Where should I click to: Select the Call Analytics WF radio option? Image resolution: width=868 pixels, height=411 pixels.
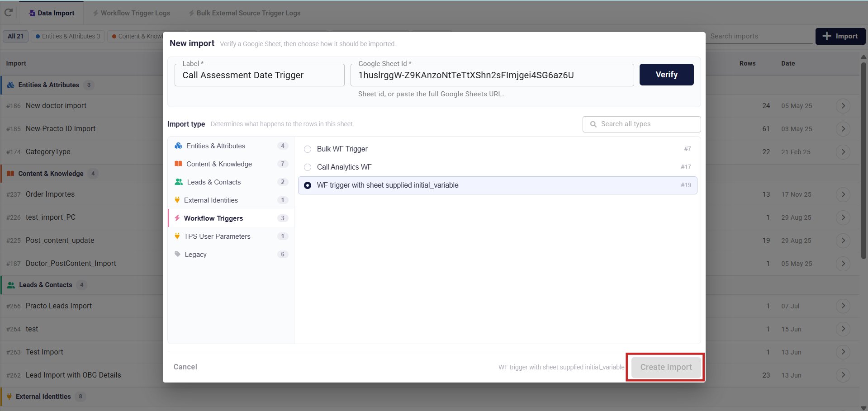pos(308,167)
